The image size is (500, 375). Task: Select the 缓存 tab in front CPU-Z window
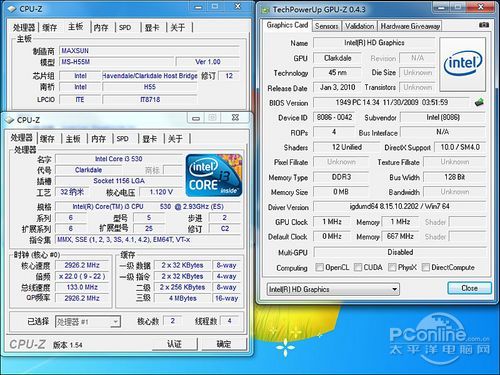(47, 139)
